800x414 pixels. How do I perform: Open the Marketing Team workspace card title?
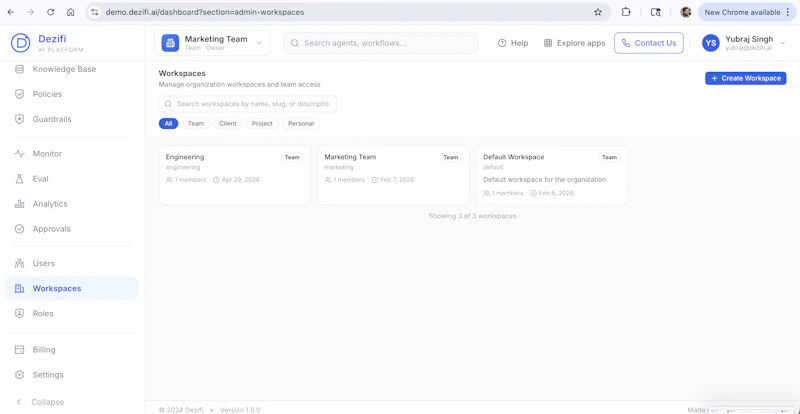350,157
